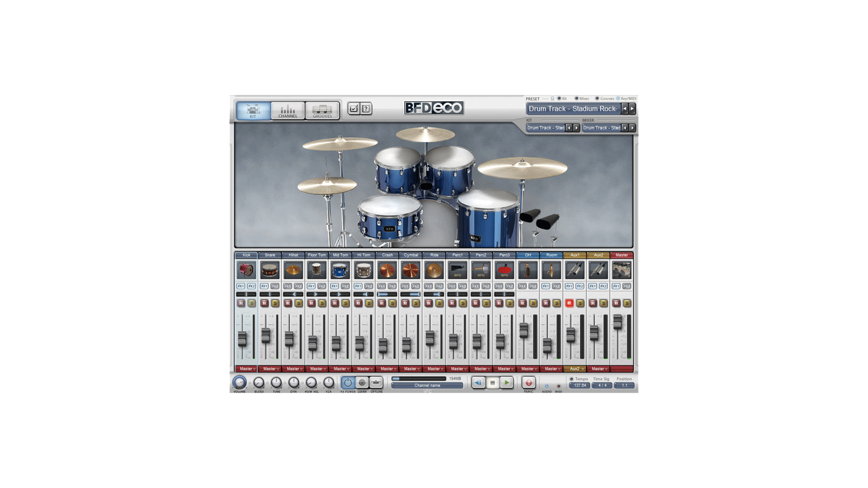This screenshot has width=868, height=488.
Task: Open help with the question mark button
Action: click(366, 108)
